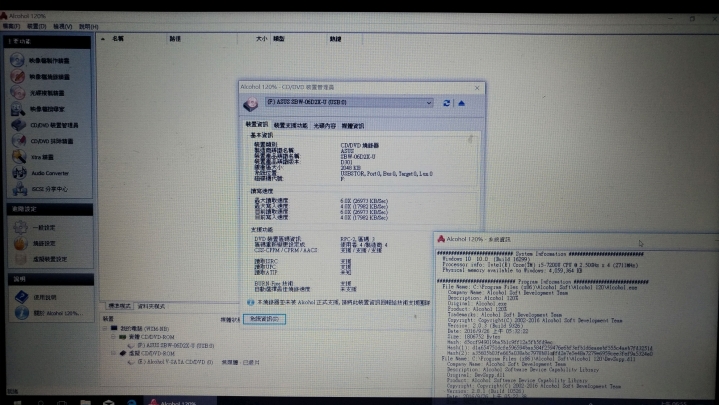Open general settings gear icon
The image size is (720, 405).
(20, 227)
